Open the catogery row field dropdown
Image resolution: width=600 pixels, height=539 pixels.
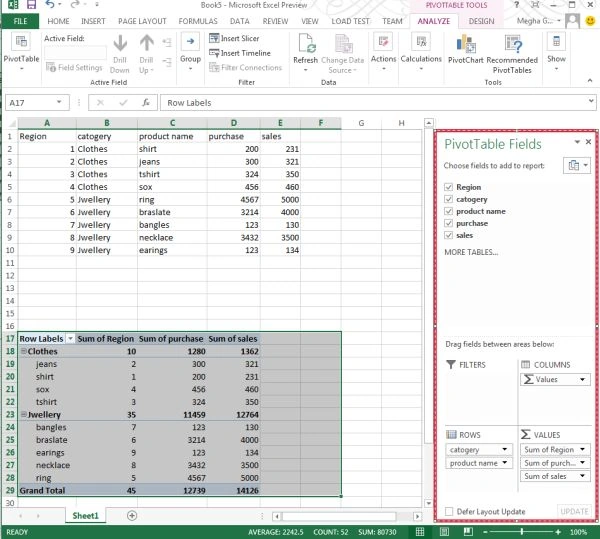coord(504,449)
